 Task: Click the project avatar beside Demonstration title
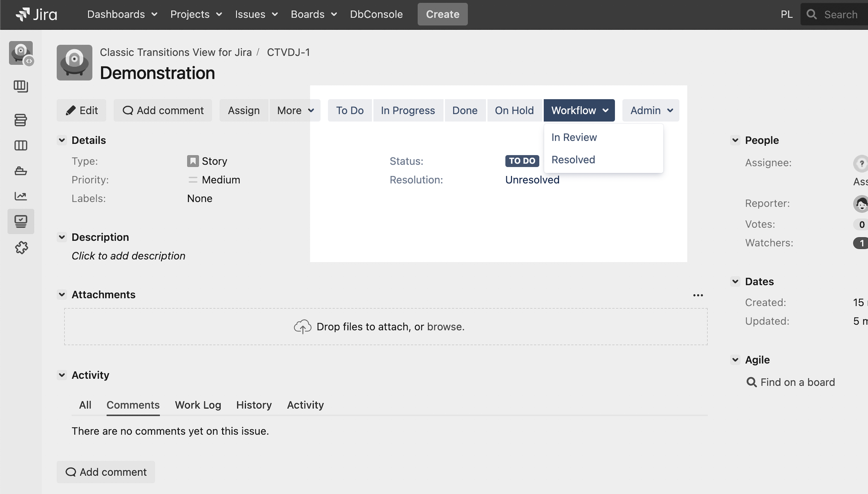pos(75,63)
